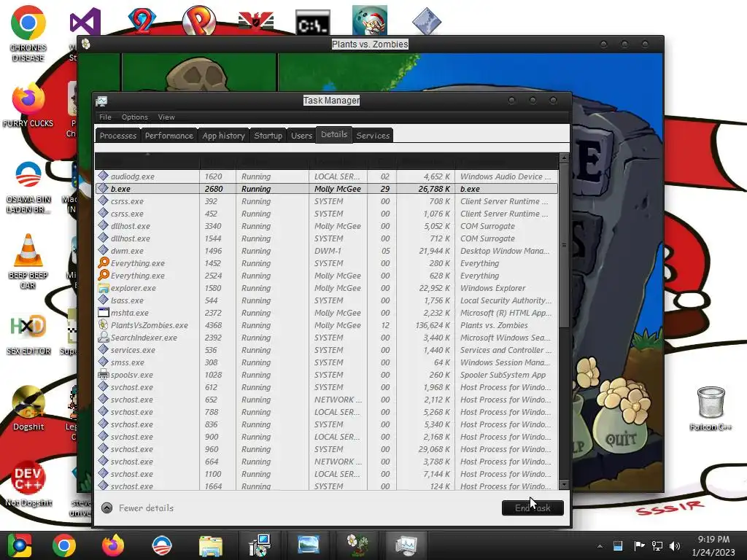
Task: Open the Options menu in Task Manager
Action: click(x=135, y=117)
